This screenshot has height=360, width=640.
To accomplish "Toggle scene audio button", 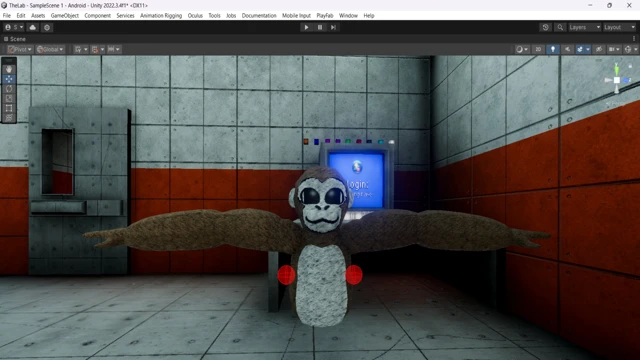I will point(567,49).
